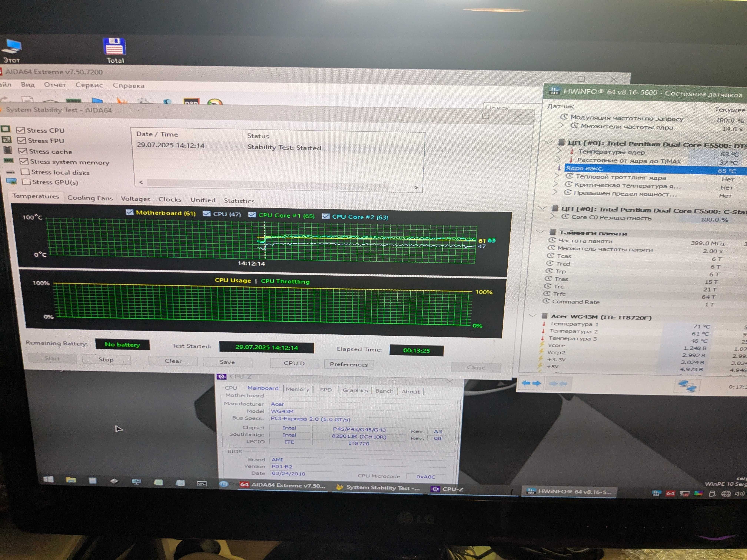The image size is (747, 560).
Task: Switch to the Statistics tab
Action: 239,201
